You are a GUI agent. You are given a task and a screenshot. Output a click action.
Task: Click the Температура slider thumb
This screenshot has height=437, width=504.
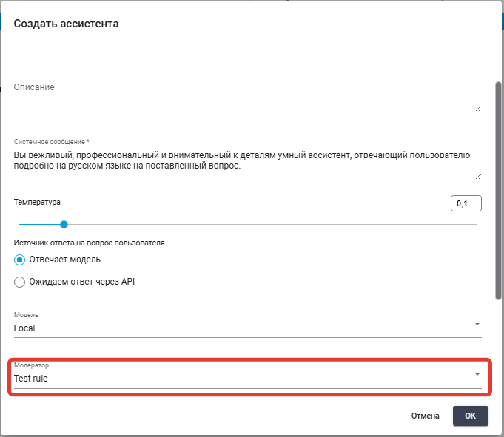tap(64, 224)
